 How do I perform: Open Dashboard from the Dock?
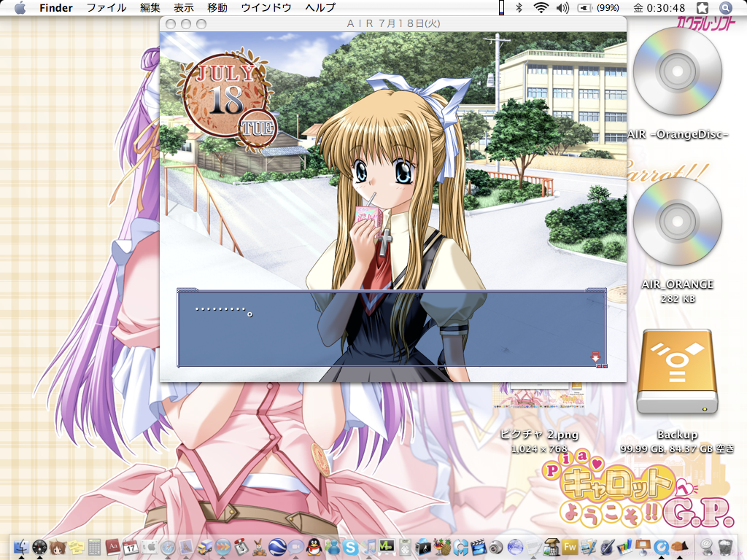click(39, 547)
